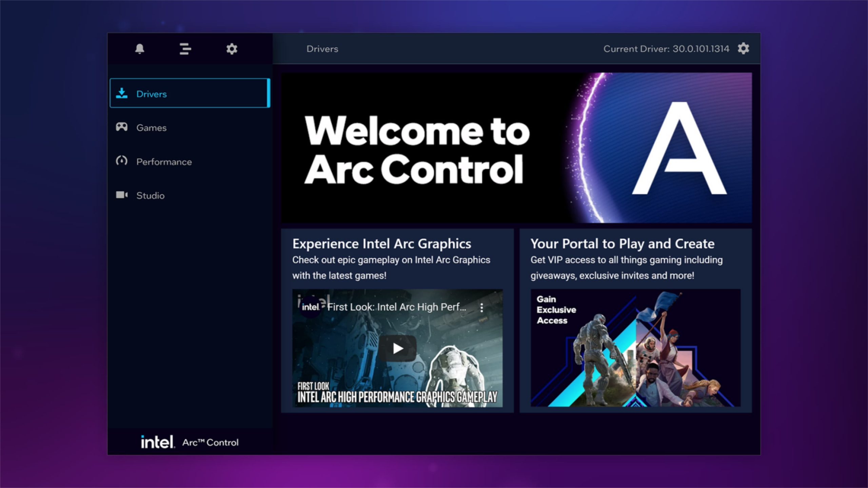
Task: Open the notifications bell icon
Action: click(x=140, y=49)
